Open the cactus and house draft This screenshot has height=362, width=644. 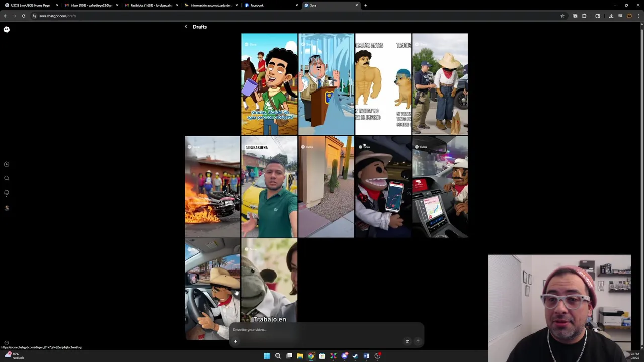pyautogui.click(x=326, y=187)
